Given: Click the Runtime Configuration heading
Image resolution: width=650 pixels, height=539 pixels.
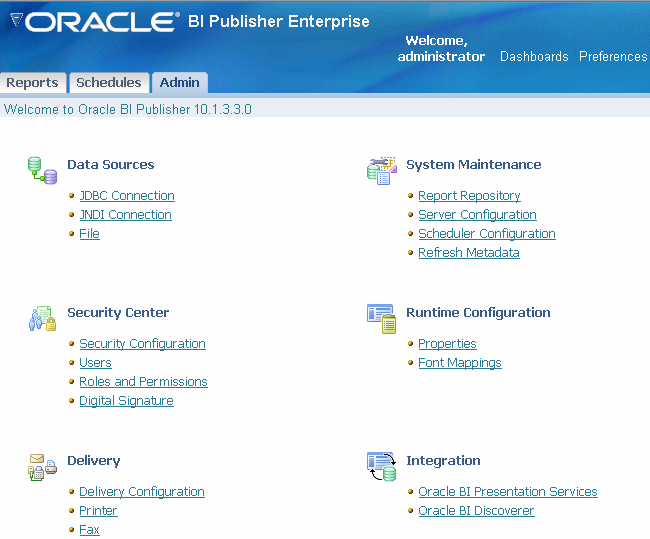Looking at the screenshot, I should (478, 313).
